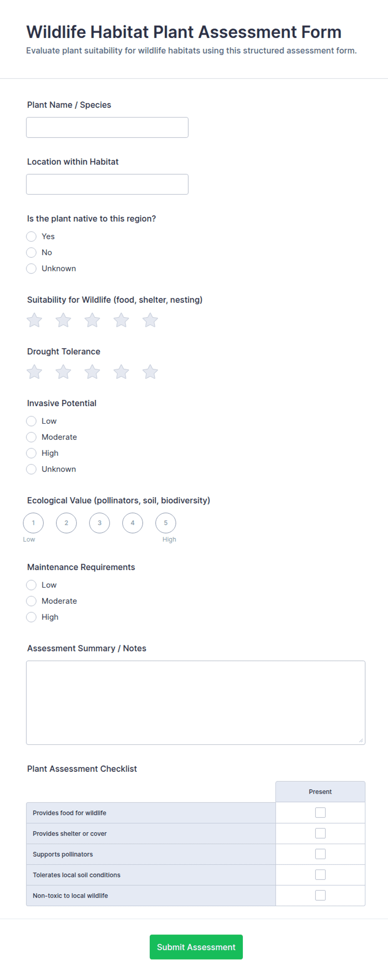This screenshot has width=388, height=980.
Task: Tick the Supports pollinators checkbox
Action: point(320,854)
